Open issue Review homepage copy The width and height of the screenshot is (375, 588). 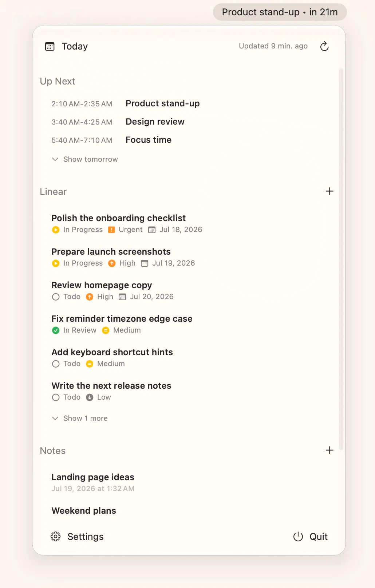(102, 285)
